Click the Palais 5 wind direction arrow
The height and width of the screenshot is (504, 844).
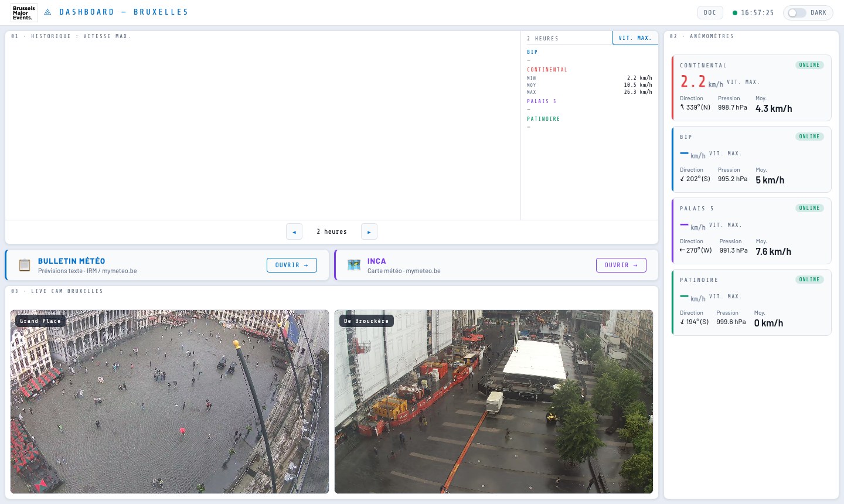point(682,250)
